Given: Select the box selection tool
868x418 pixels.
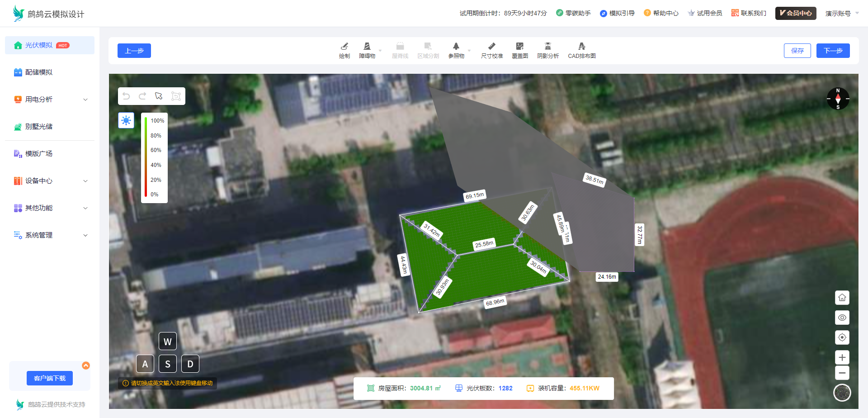Looking at the screenshot, I should point(176,96).
